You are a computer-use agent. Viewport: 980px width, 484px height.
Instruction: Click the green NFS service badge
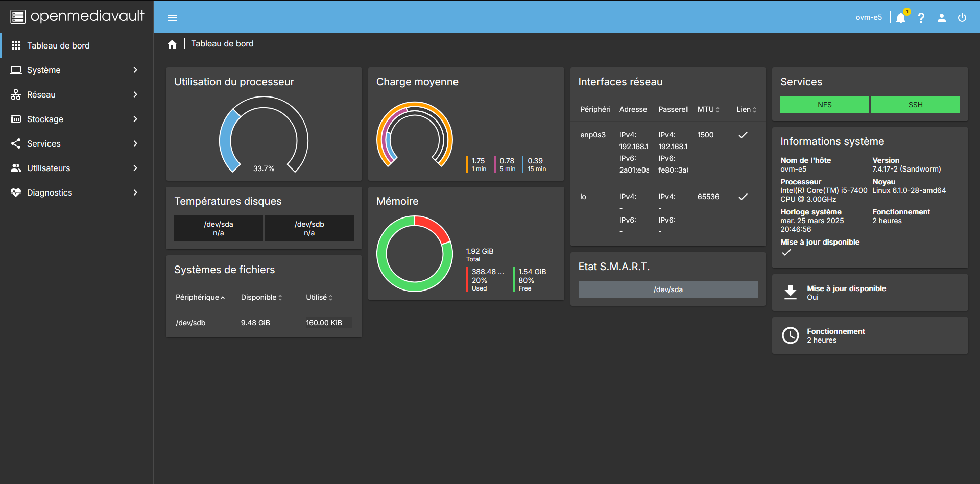[824, 105]
